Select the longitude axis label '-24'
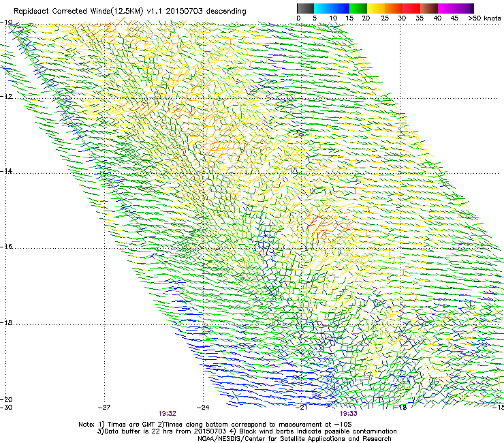The height and width of the screenshot is (443, 504). pos(203,408)
